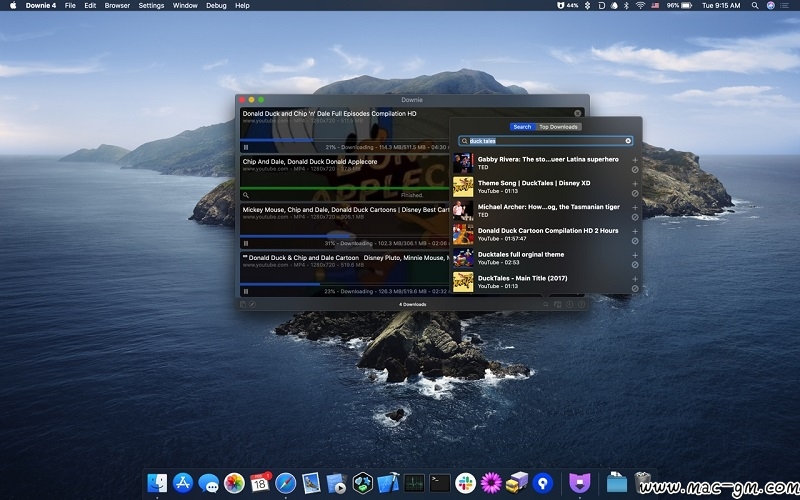
Task: Open Terminal from the Dock
Action: click(439, 483)
